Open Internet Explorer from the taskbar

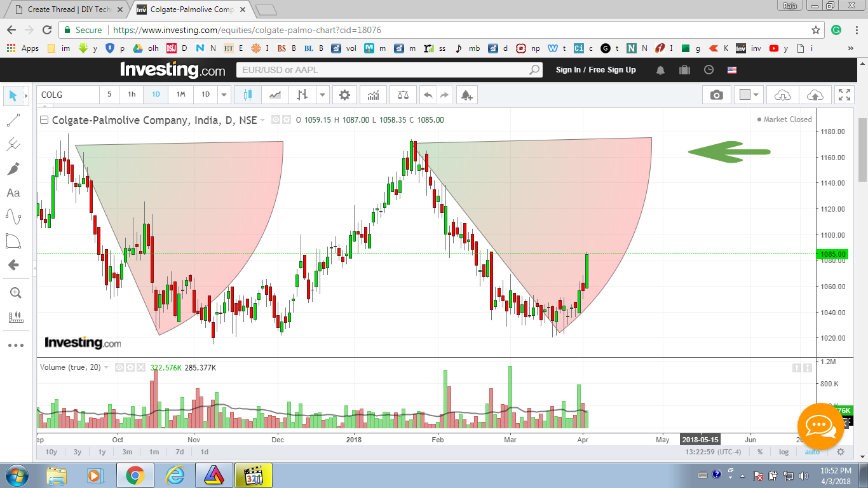(x=175, y=475)
